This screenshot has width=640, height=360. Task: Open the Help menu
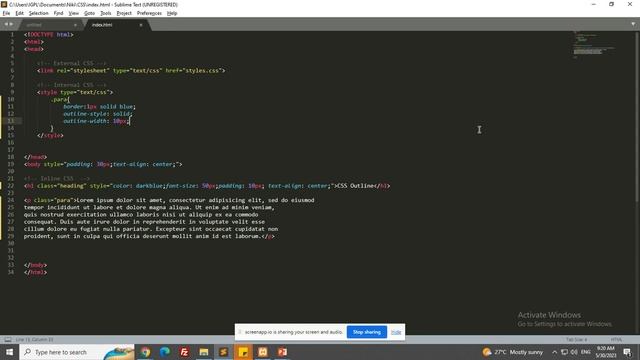tap(172, 13)
